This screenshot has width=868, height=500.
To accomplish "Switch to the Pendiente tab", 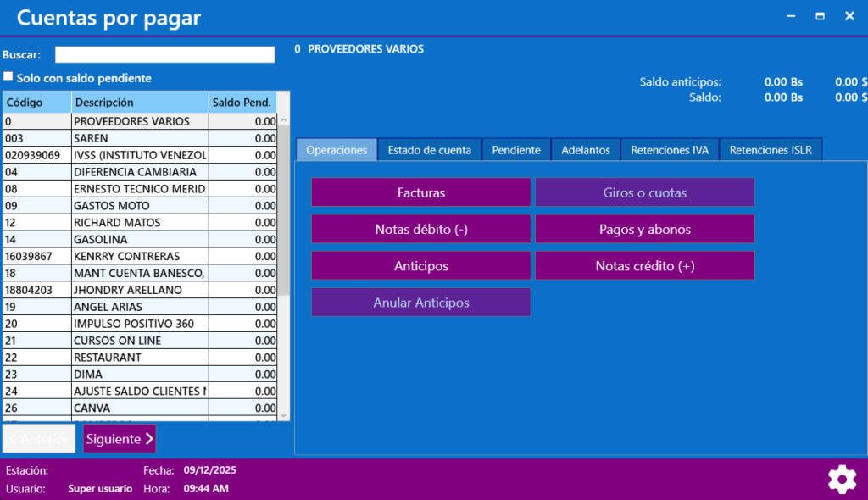I will (x=516, y=150).
